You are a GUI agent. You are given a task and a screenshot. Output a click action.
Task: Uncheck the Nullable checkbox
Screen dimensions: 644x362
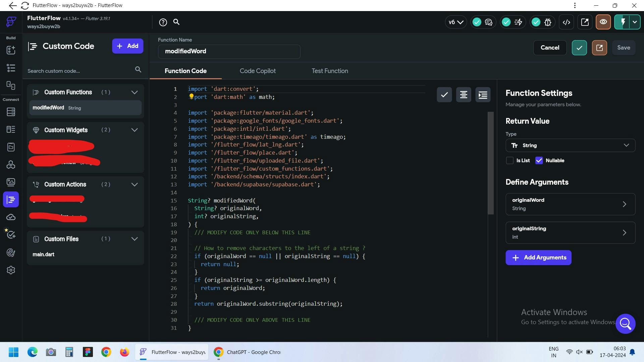539,161
